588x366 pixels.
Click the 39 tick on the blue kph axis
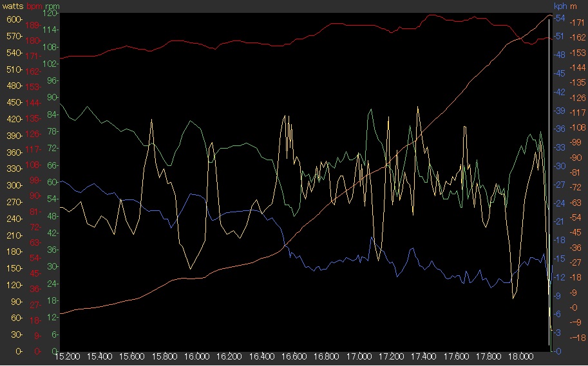coord(559,111)
